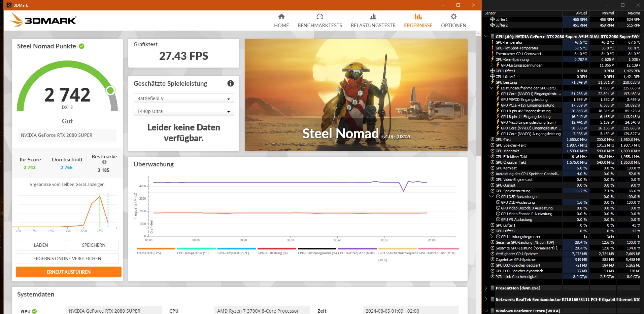The width and height of the screenshot is (644, 314).
Task: Click 'Ergebnisse vom selben Gerät anzeigen'
Action: point(67,185)
